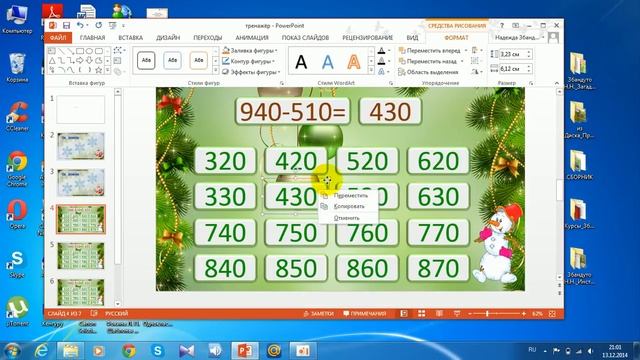Open the Undo history dropdown arrow
The height and width of the screenshot is (360, 640).
(87, 26)
